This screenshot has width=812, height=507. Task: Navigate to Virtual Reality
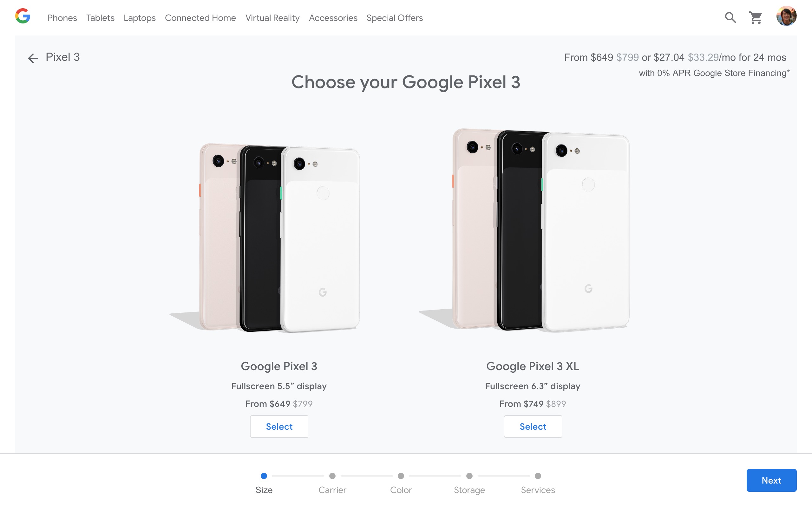click(x=272, y=18)
